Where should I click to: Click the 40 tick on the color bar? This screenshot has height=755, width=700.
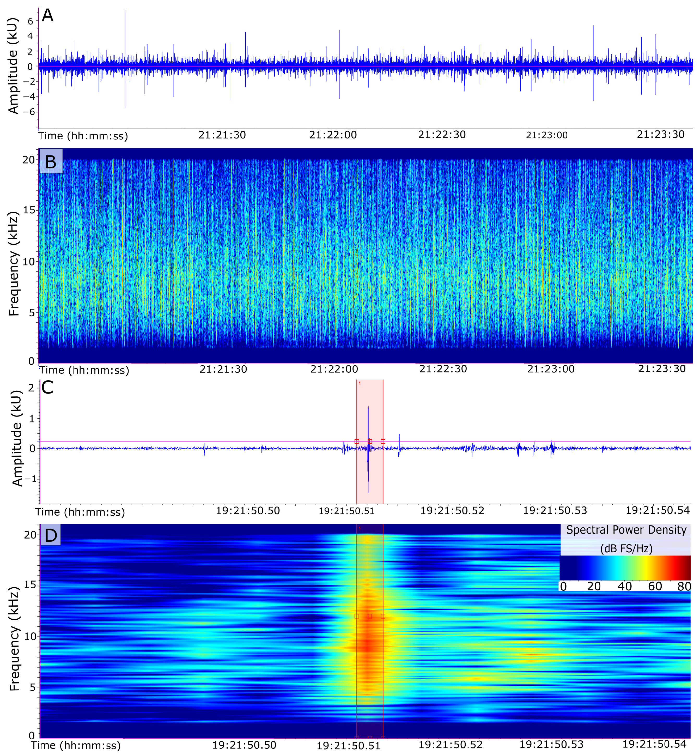(x=625, y=587)
